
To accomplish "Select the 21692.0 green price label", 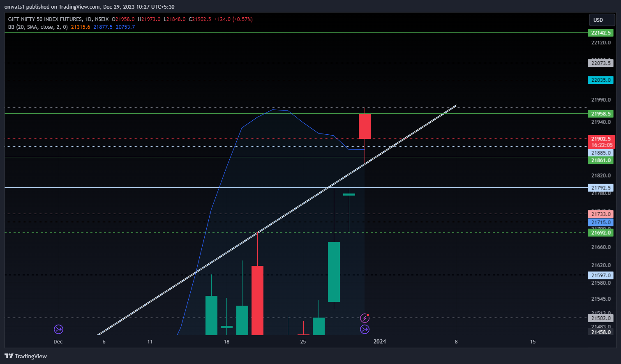I will (600, 233).
